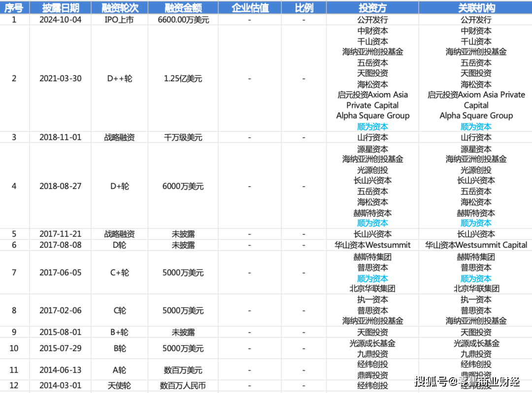This screenshot has height=393, width=532.
Task: Select 赫斯特集团 in the 关联机构 column
Action: point(476,257)
